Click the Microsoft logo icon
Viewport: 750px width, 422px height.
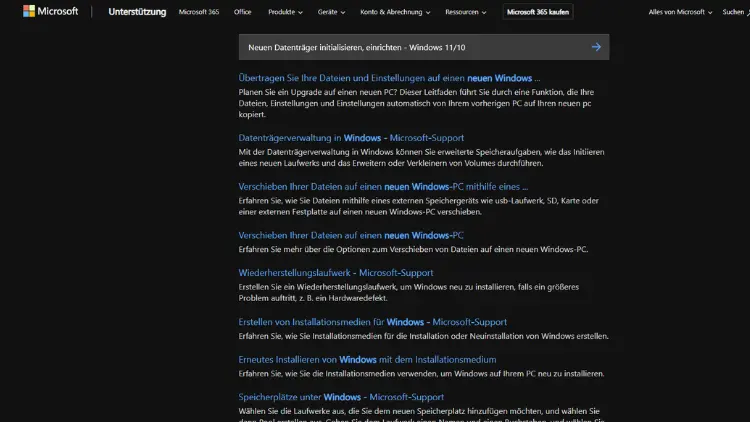[x=29, y=11]
